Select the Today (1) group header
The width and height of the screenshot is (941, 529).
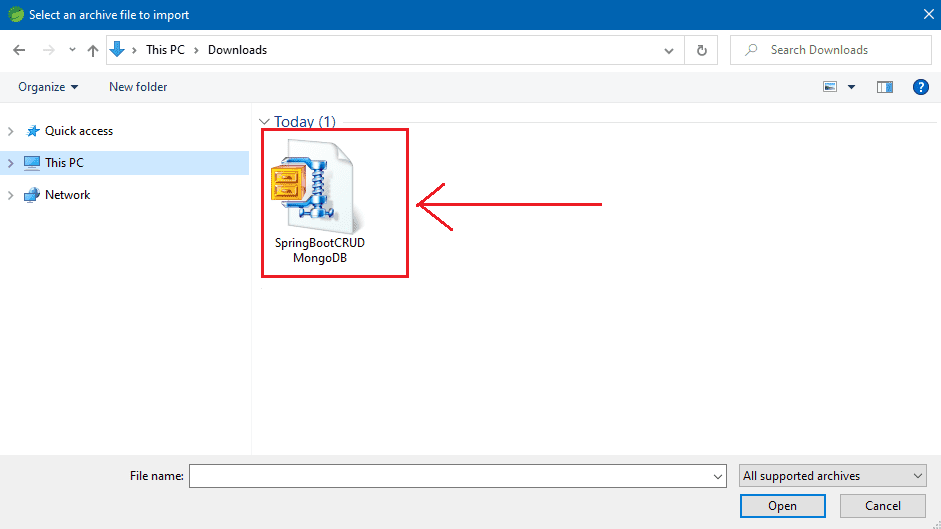[x=304, y=121]
